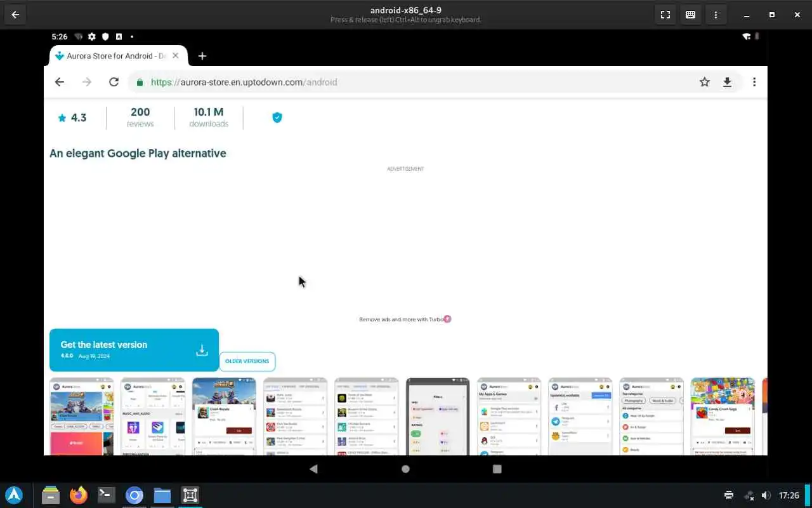Click the OLDER VERSIONS button

tap(247, 361)
